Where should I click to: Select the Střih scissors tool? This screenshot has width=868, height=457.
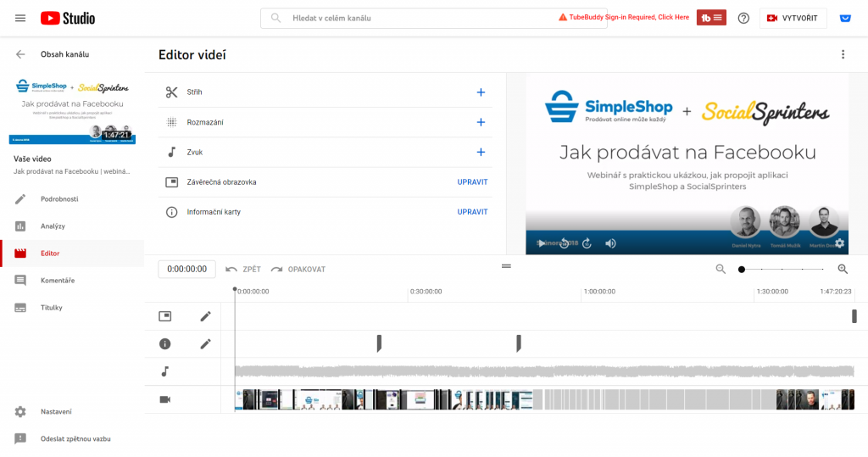171,92
